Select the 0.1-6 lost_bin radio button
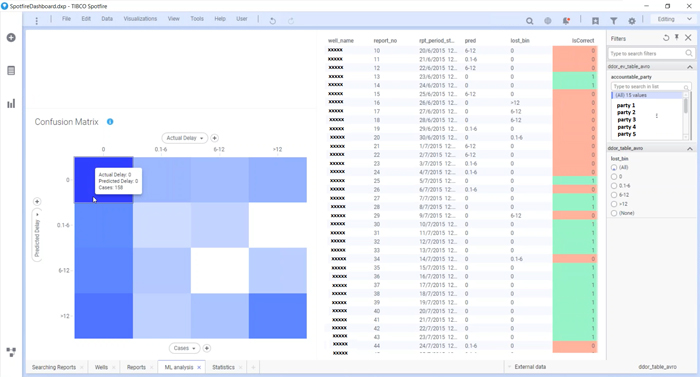 tap(614, 186)
